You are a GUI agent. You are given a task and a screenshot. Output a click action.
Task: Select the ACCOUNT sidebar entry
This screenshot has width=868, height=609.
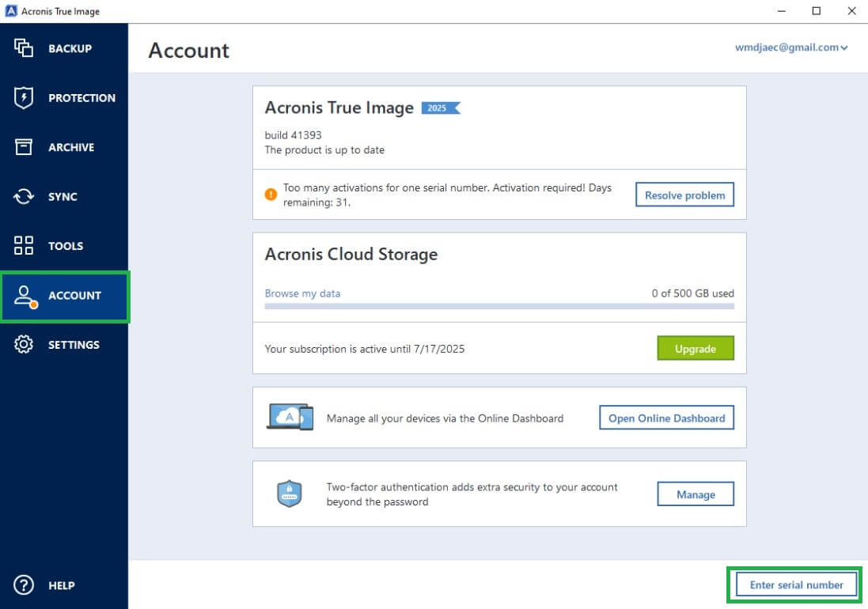click(x=66, y=296)
